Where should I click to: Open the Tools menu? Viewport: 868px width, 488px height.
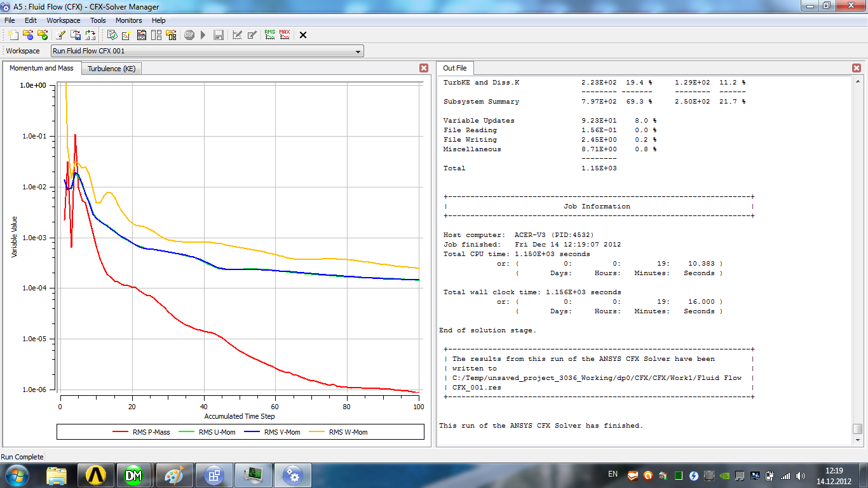[98, 20]
